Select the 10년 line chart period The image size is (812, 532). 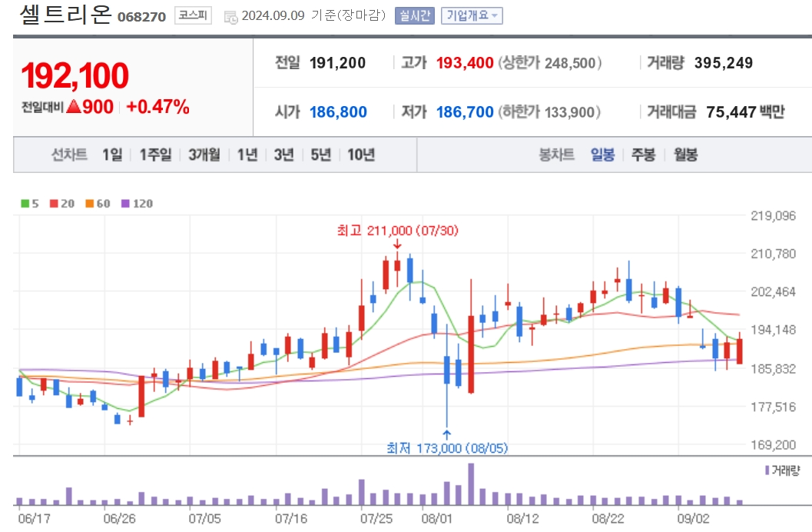tap(361, 155)
